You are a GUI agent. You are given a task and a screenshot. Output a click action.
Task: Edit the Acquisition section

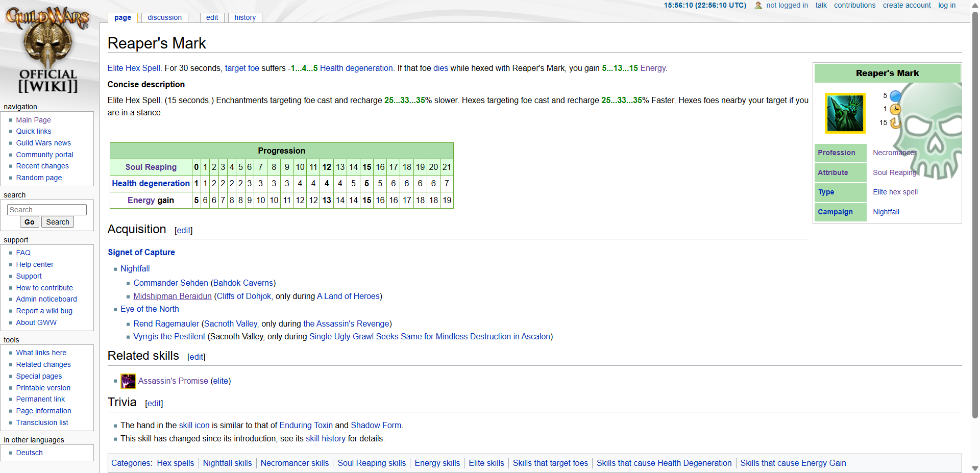(x=183, y=231)
